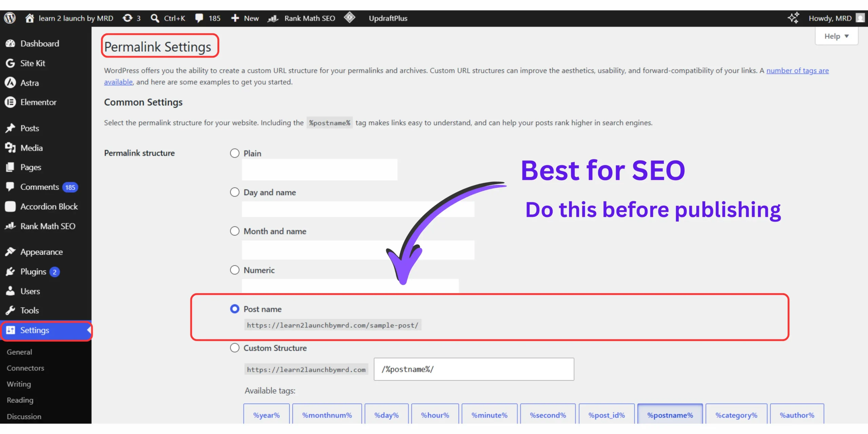The image size is (868, 434).
Task: Open UpdraftPlus in admin bar
Action: (x=388, y=18)
